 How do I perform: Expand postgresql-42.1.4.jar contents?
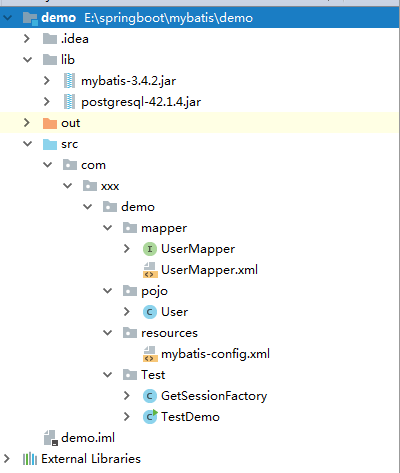[x=47, y=102]
